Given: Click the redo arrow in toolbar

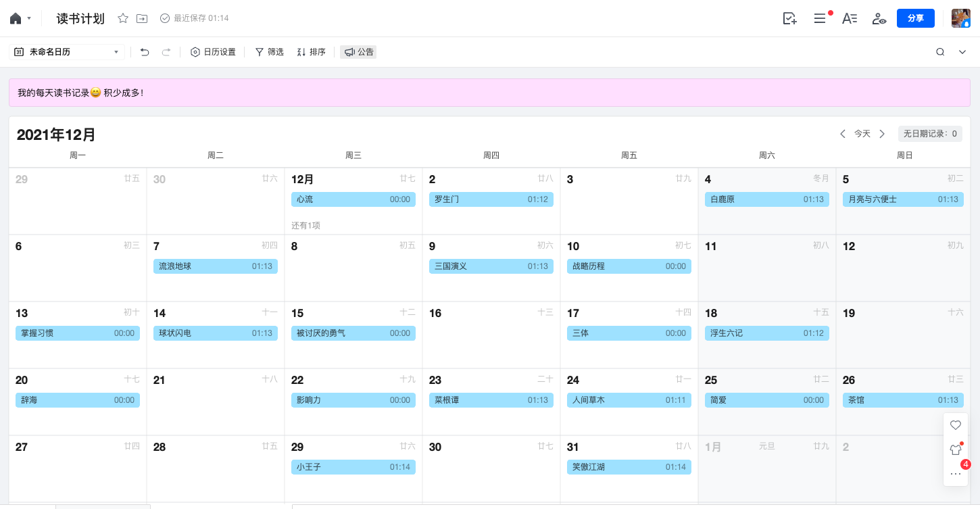Looking at the screenshot, I should pos(166,52).
